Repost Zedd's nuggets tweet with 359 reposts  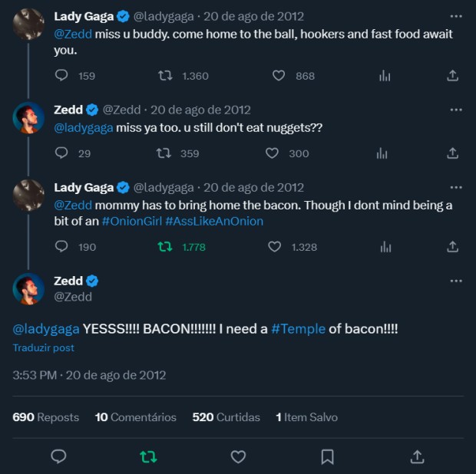[164, 153]
